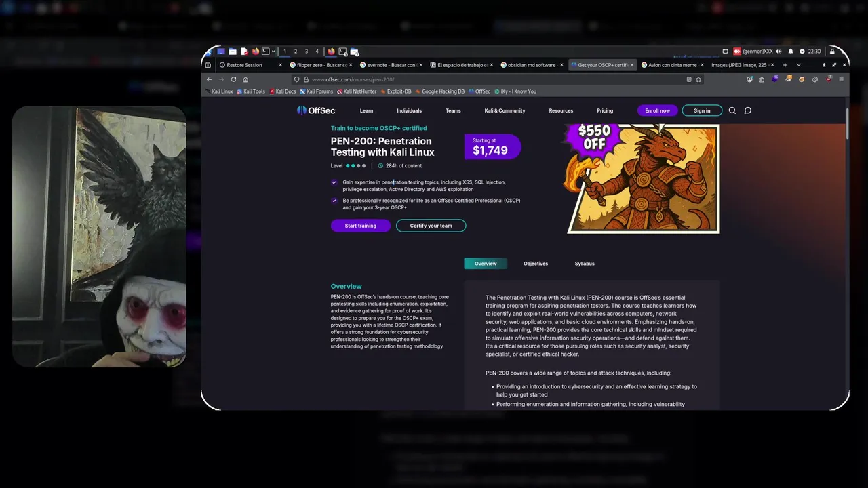This screenshot has width=868, height=488.
Task: Open Kali Docs bookmark
Action: [x=283, y=91]
